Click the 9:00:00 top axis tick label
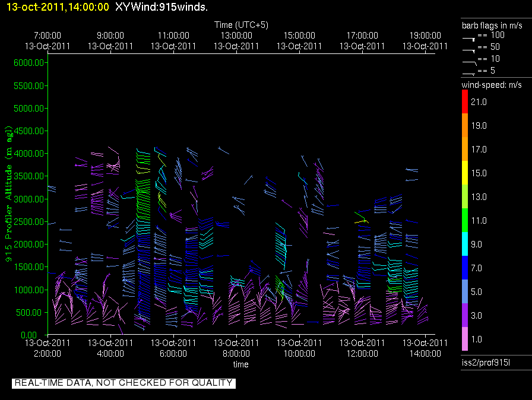Screen dimensions: 532x400 [x=110, y=36]
